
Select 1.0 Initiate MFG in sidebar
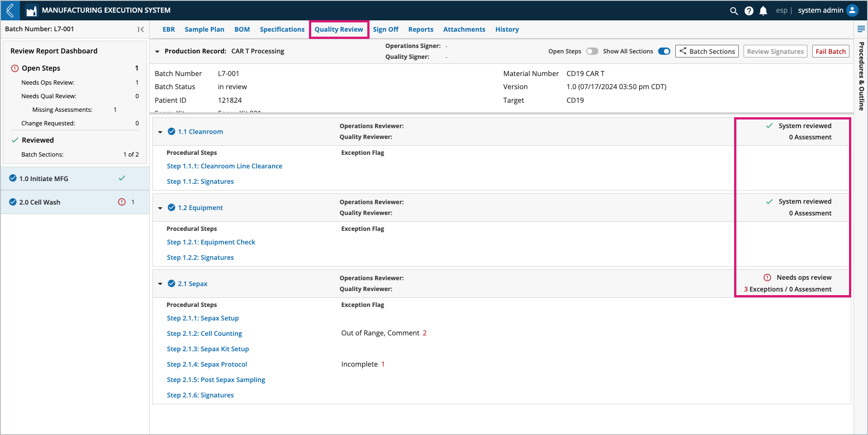point(75,179)
